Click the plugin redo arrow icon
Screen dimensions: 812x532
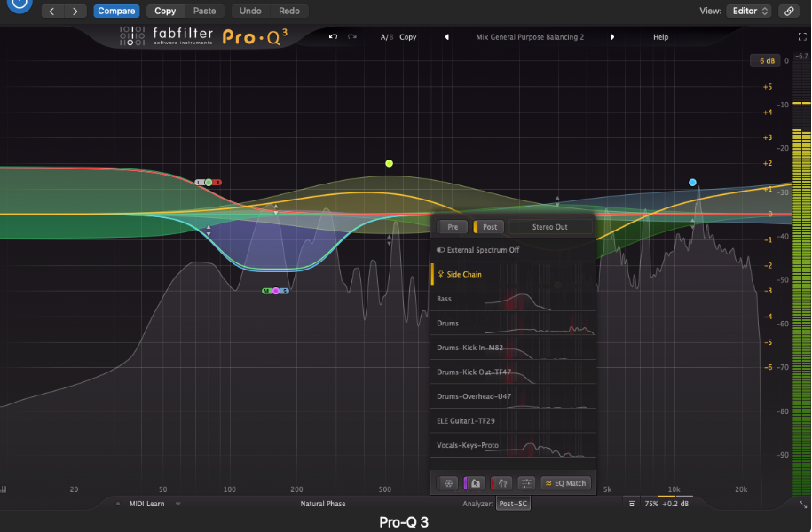point(352,36)
